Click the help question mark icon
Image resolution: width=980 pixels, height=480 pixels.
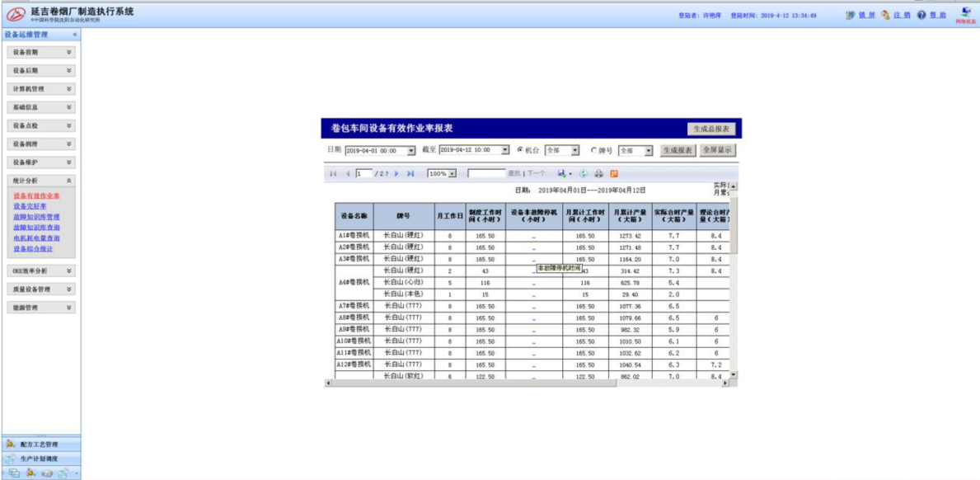[921, 15]
